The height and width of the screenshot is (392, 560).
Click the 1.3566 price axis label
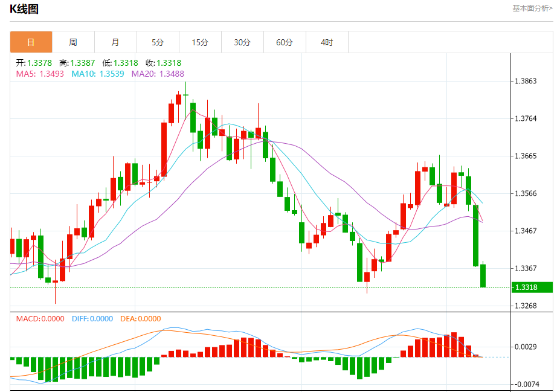click(526, 193)
